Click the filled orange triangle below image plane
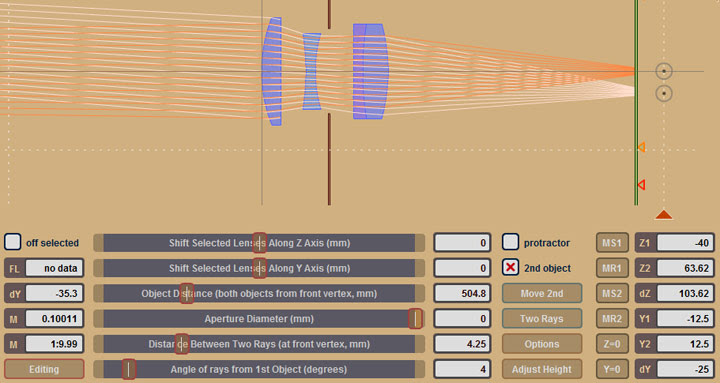Screen dimensions: 720x383 664,214
